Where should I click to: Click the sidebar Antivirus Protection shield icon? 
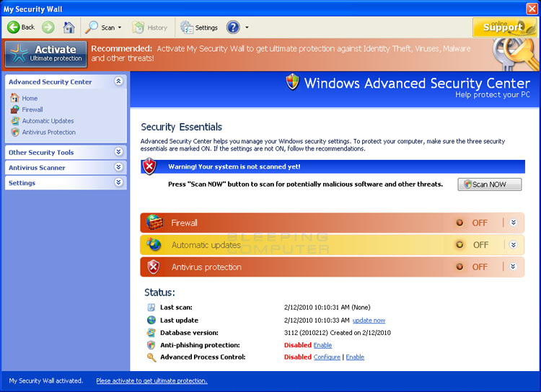pos(15,132)
